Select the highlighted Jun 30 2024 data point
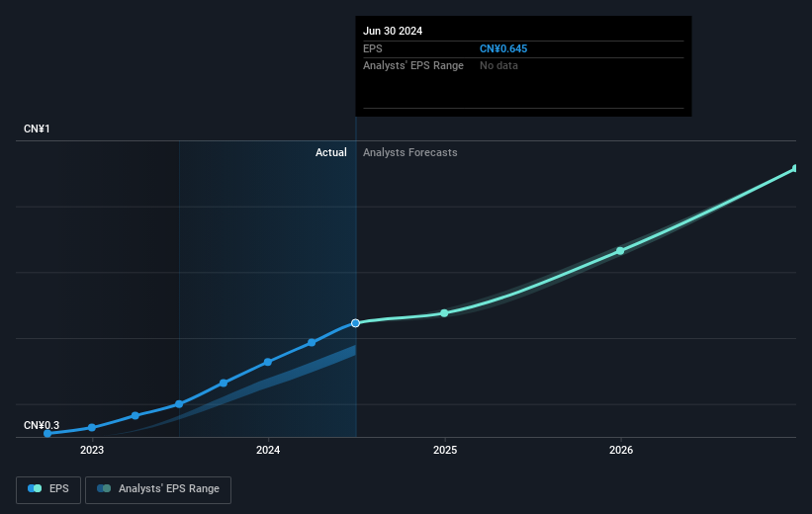Image resolution: width=812 pixels, height=514 pixels. pyautogui.click(x=355, y=323)
